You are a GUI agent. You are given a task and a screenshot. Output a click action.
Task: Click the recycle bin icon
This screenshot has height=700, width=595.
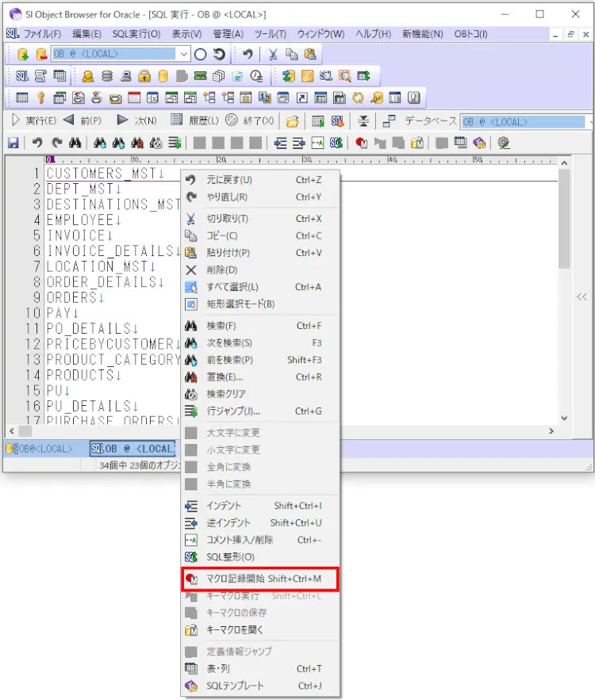click(x=237, y=76)
